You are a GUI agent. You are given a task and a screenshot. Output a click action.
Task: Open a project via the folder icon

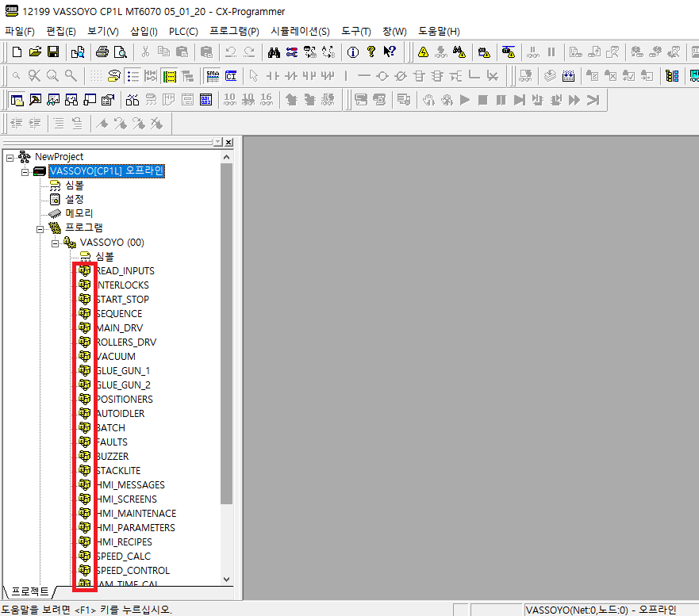tap(35, 52)
